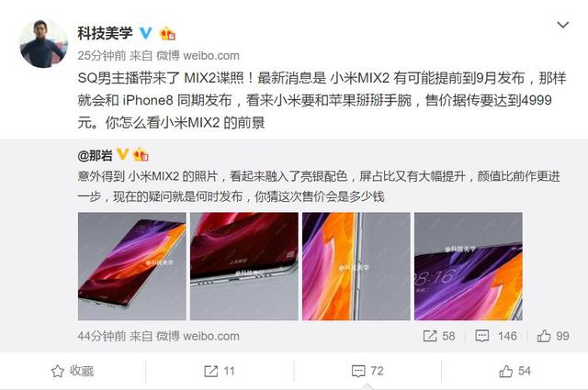Click gold verified V badge beside 那岩
This screenshot has width=588, height=390.
pos(122,154)
